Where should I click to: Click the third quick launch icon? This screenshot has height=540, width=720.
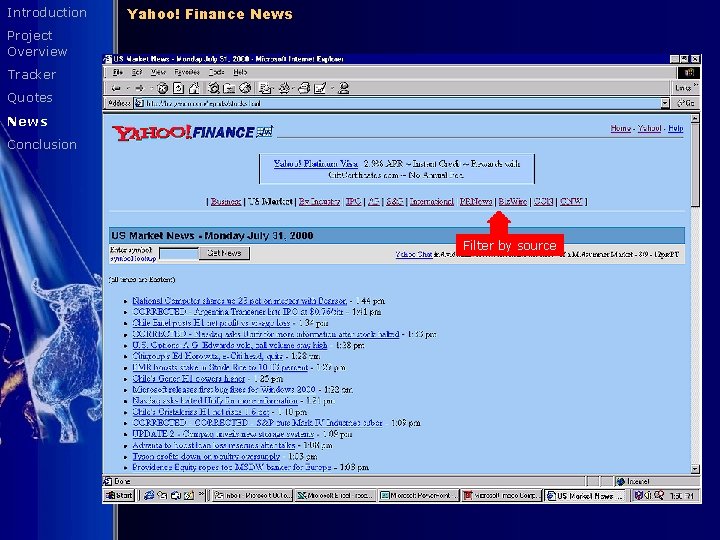point(175,495)
